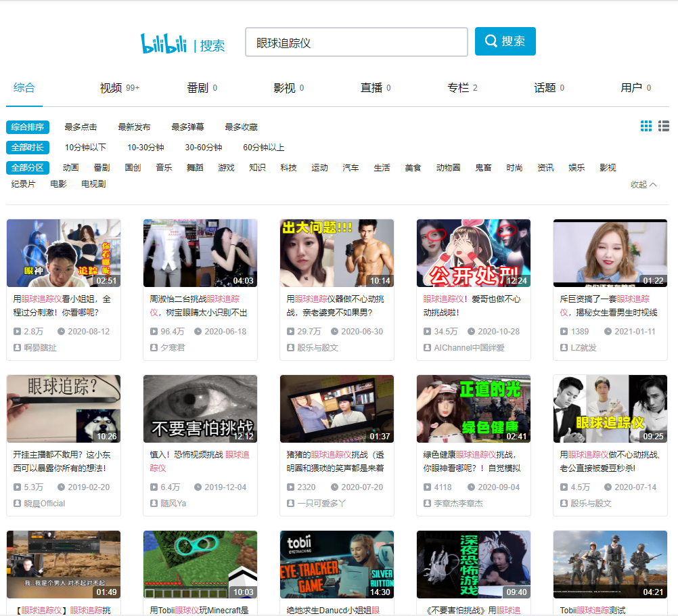Viewport: 678px width, 616px height.
Task: Filter by 纪录片 category
Action: pyautogui.click(x=24, y=184)
